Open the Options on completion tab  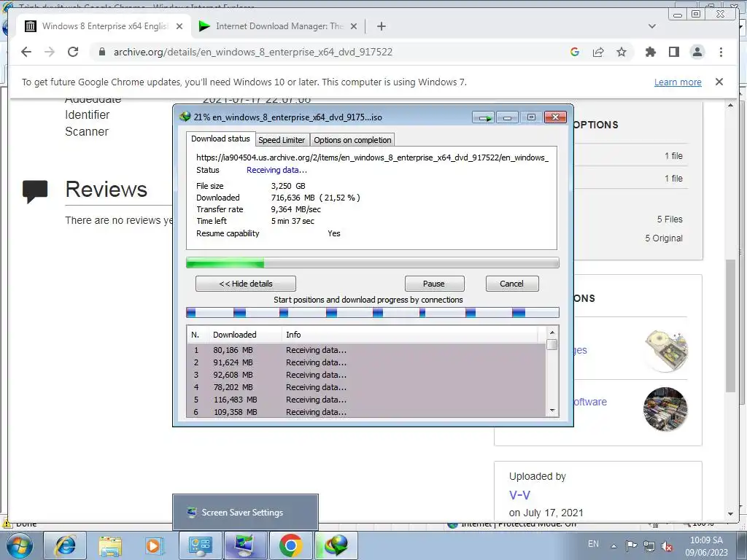(x=352, y=140)
